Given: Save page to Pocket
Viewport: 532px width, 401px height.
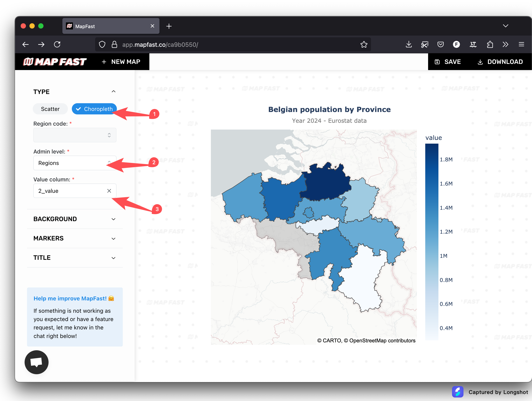Looking at the screenshot, I should coord(440,45).
